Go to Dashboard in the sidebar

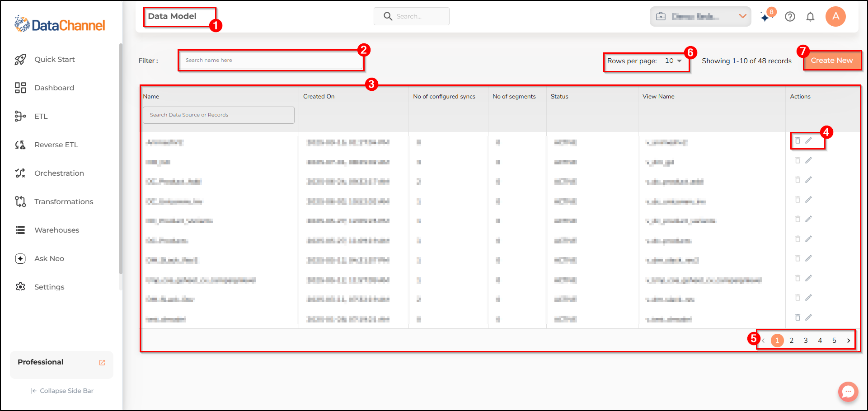(x=44, y=88)
